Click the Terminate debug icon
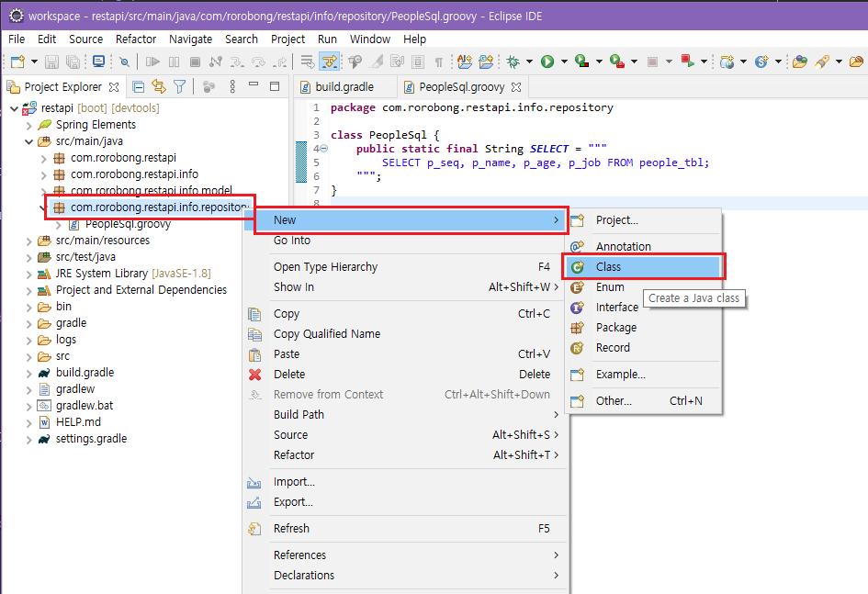This screenshot has width=868, height=594. (x=195, y=62)
